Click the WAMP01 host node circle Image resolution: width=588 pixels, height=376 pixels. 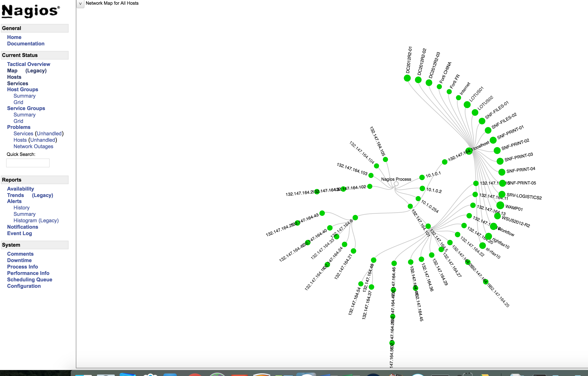click(500, 205)
